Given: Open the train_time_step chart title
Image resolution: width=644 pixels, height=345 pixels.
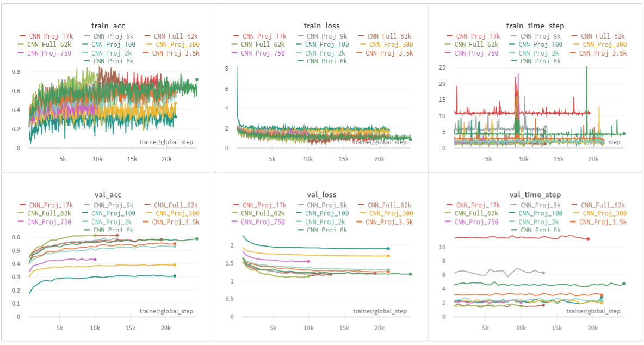Looking at the screenshot, I should (x=535, y=26).
